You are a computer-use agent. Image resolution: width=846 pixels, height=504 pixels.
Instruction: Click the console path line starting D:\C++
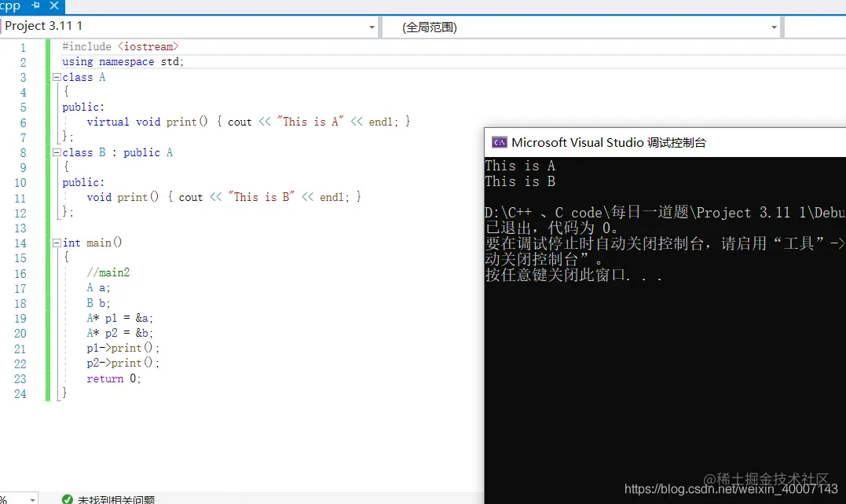pyautogui.click(x=665, y=213)
